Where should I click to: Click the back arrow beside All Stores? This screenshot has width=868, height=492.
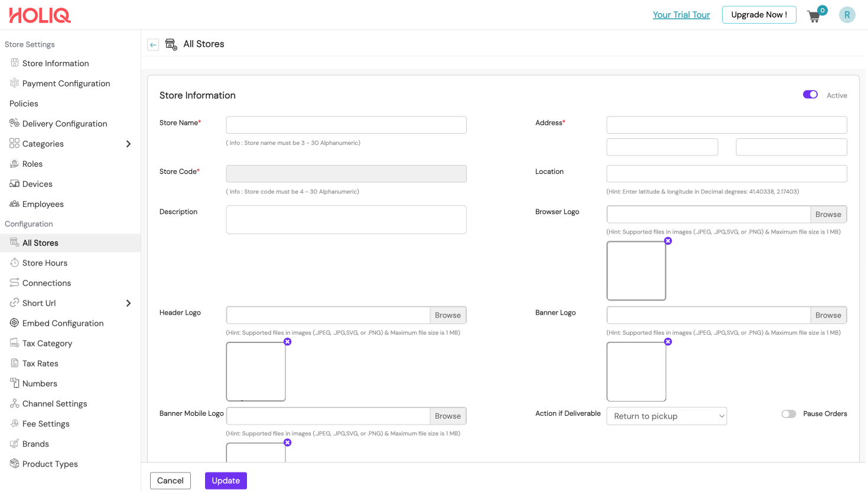[153, 45]
